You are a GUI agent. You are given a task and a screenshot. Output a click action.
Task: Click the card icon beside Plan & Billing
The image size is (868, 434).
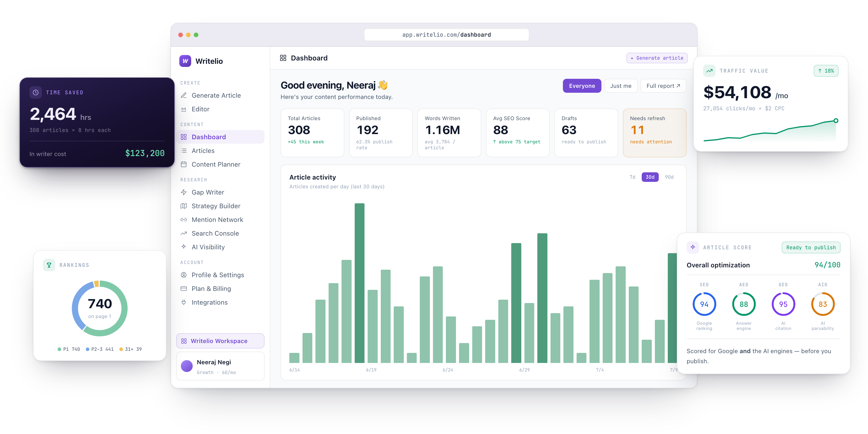[x=184, y=289]
